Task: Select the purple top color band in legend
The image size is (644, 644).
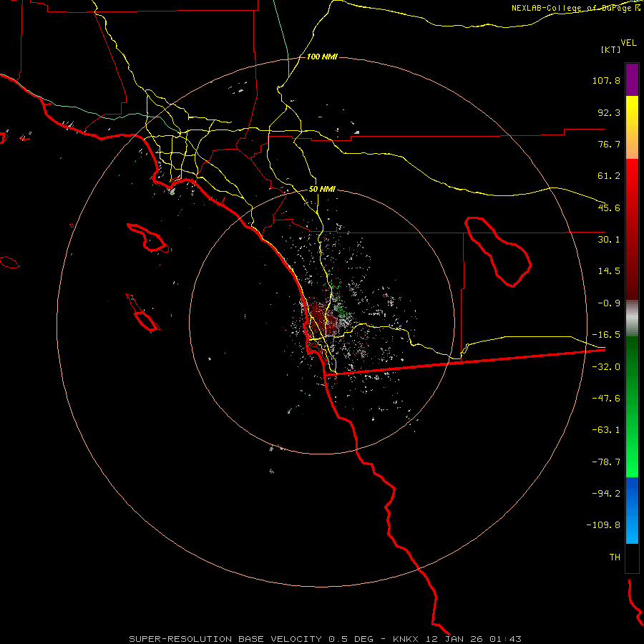Action: pyautogui.click(x=632, y=79)
